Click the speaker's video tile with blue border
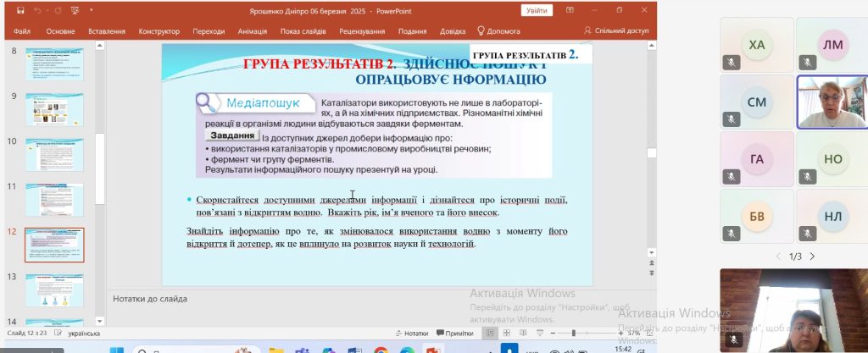This screenshot has height=353, width=868. [x=832, y=102]
